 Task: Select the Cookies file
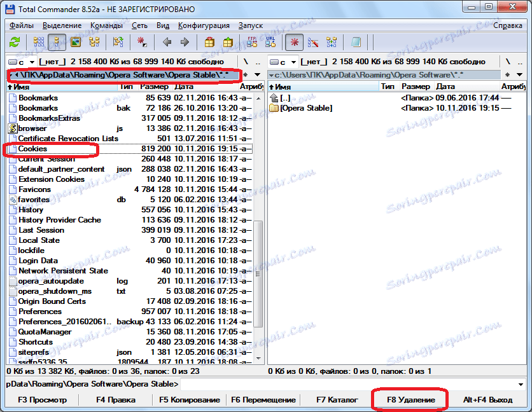tap(130, 149)
